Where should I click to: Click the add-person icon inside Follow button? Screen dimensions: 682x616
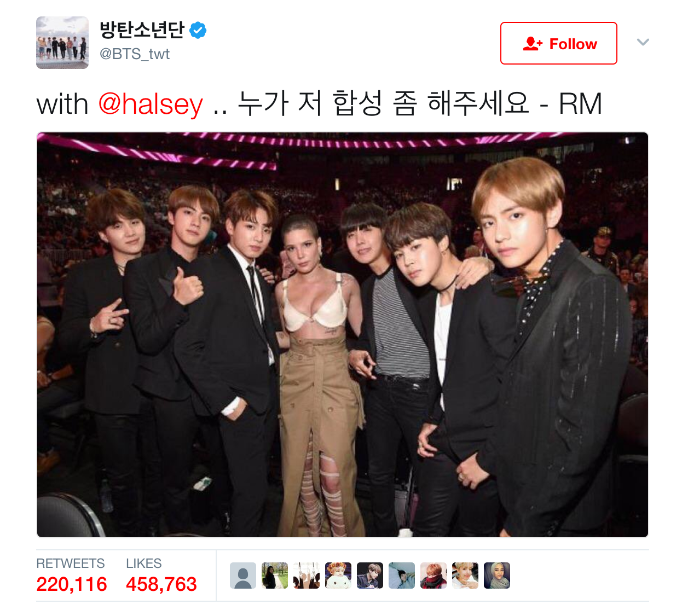(x=533, y=44)
